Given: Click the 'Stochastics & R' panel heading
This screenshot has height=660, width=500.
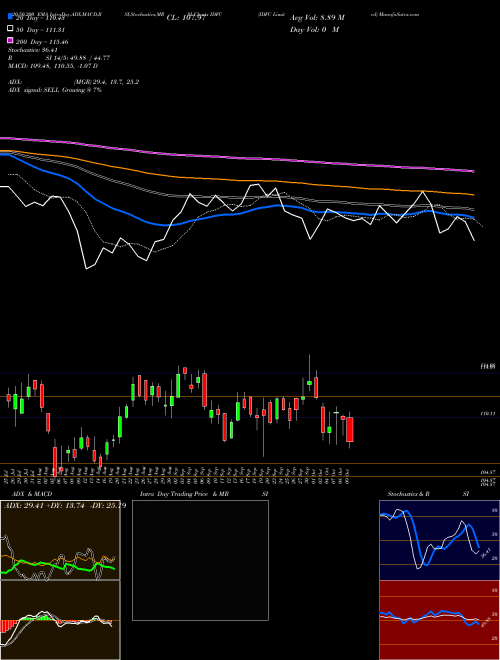Looking at the screenshot, I should (x=408, y=494).
